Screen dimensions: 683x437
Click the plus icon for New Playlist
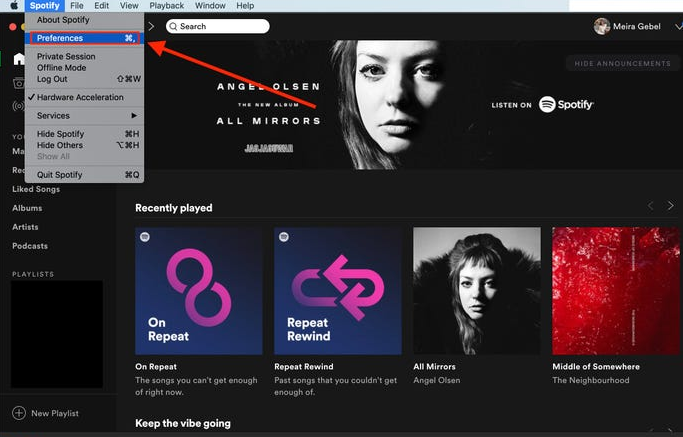click(19, 413)
